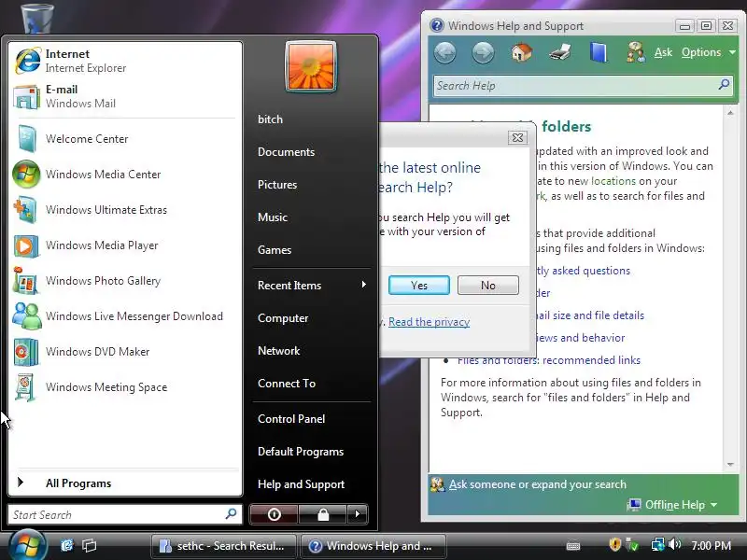Go to Help and Support home
This screenshot has width=747, height=560.
point(521,52)
